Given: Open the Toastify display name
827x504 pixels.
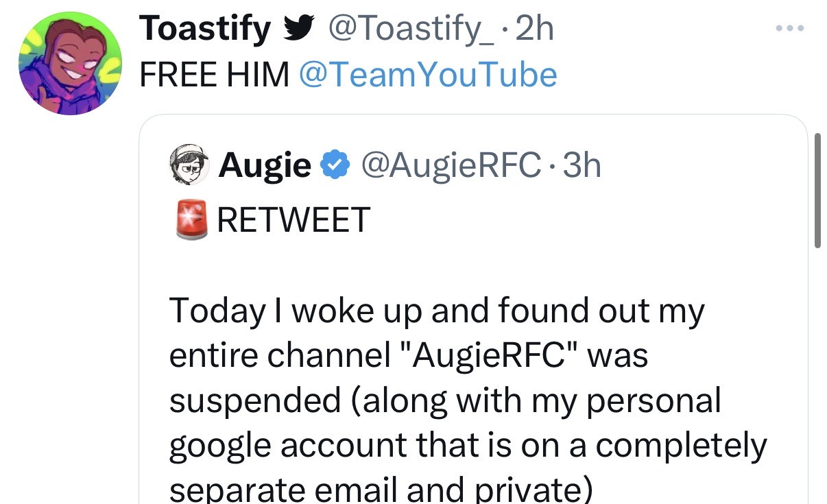Looking at the screenshot, I should [x=205, y=29].
